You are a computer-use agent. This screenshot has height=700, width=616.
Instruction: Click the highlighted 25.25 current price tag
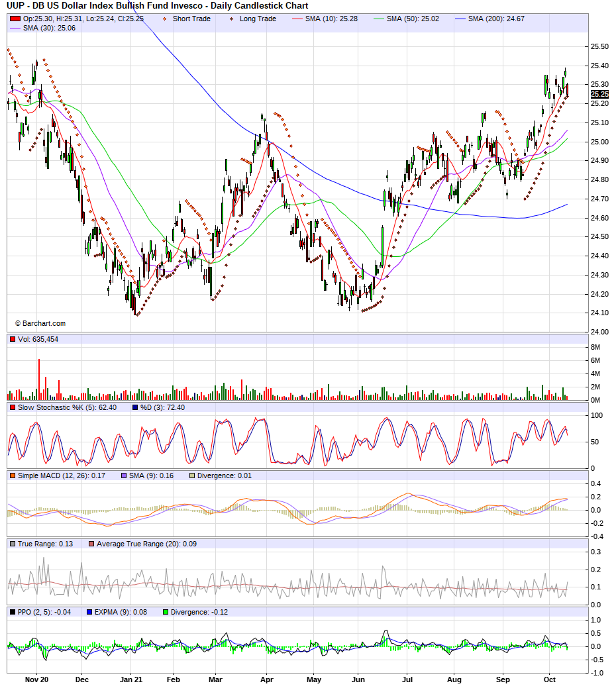pos(599,94)
